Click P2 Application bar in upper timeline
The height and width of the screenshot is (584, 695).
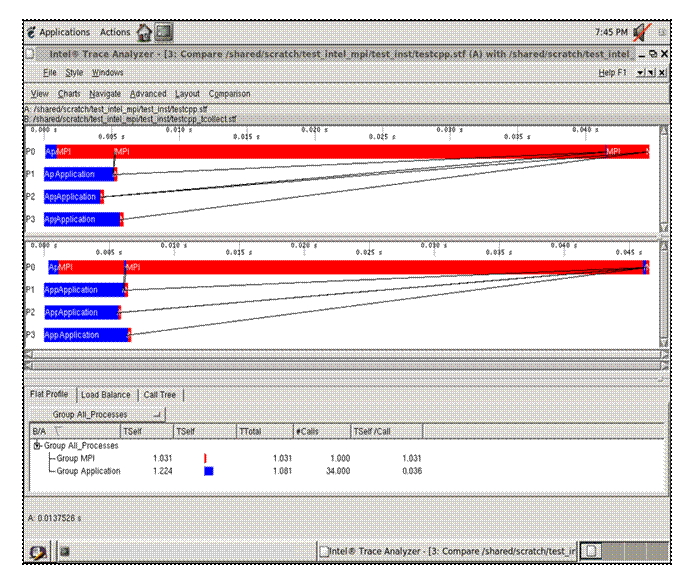tap(72, 197)
